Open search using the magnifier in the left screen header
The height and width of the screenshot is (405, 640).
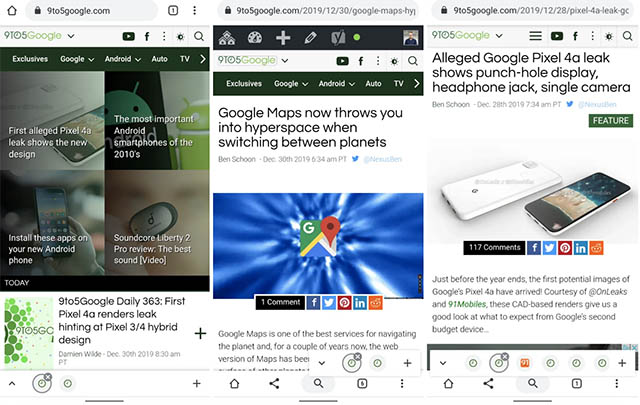click(x=199, y=36)
